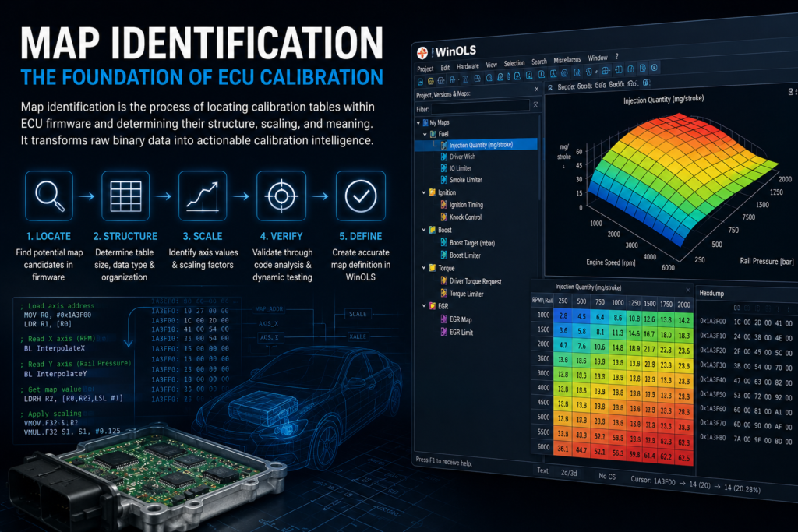Collapse the Ignition folder chevron
This screenshot has width=798, height=532.
423,192
